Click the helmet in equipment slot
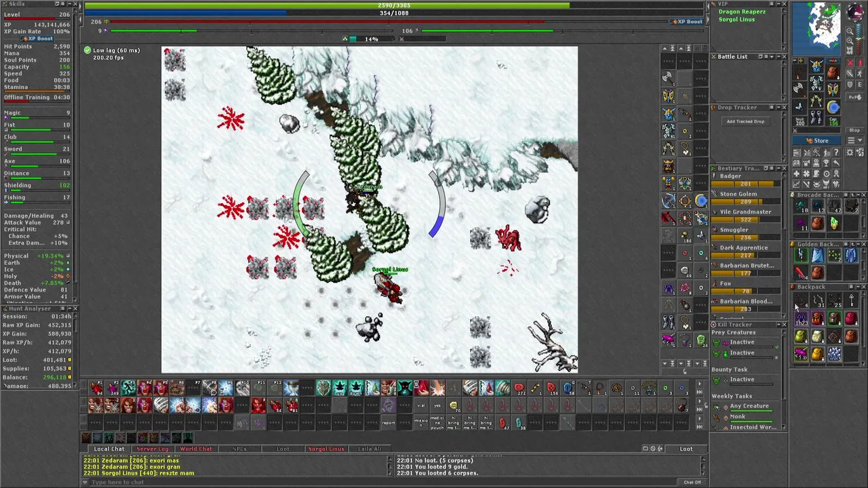868x488 pixels. (816, 66)
